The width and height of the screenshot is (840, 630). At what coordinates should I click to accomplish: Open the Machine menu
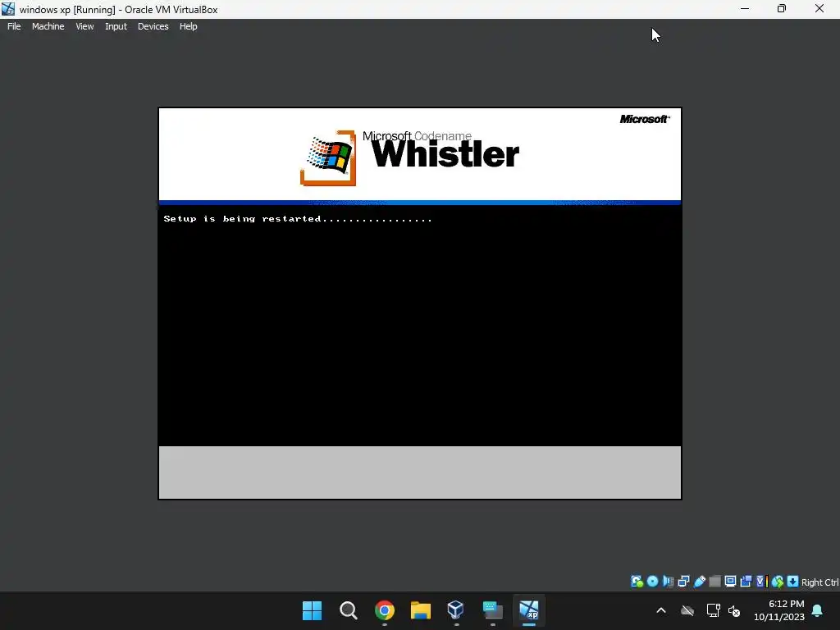pos(48,26)
